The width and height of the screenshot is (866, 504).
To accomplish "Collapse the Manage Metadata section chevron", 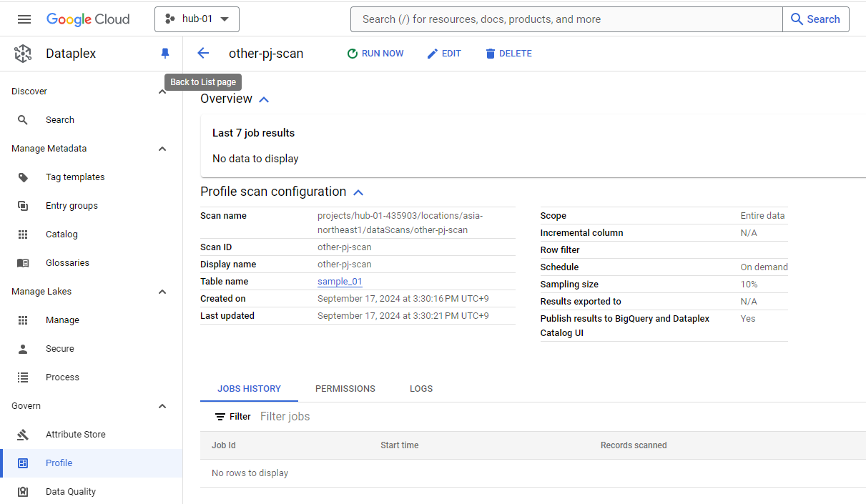I will (x=162, y=149).
